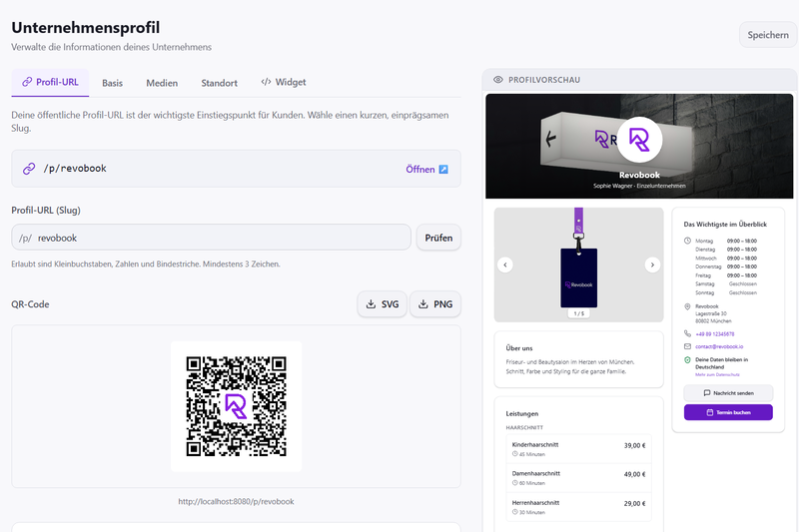
Task: Select the Kinderhaarschnitt service row
Action: pos(579,449)
